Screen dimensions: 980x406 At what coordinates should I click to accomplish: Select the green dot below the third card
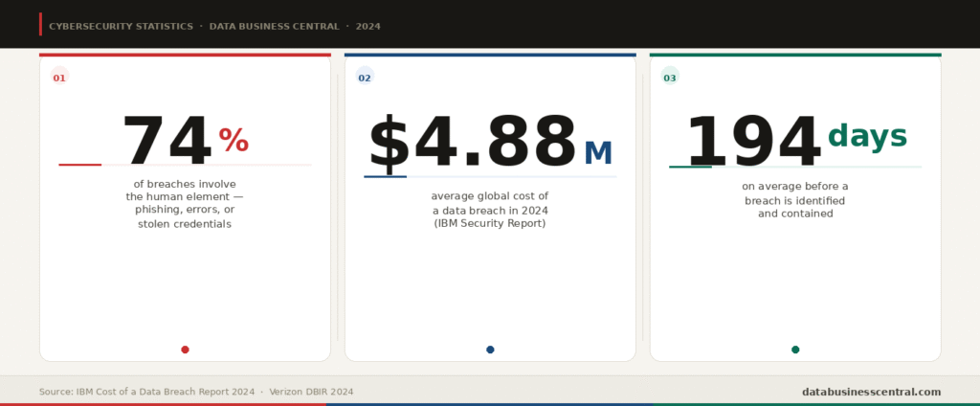(795, 350)
